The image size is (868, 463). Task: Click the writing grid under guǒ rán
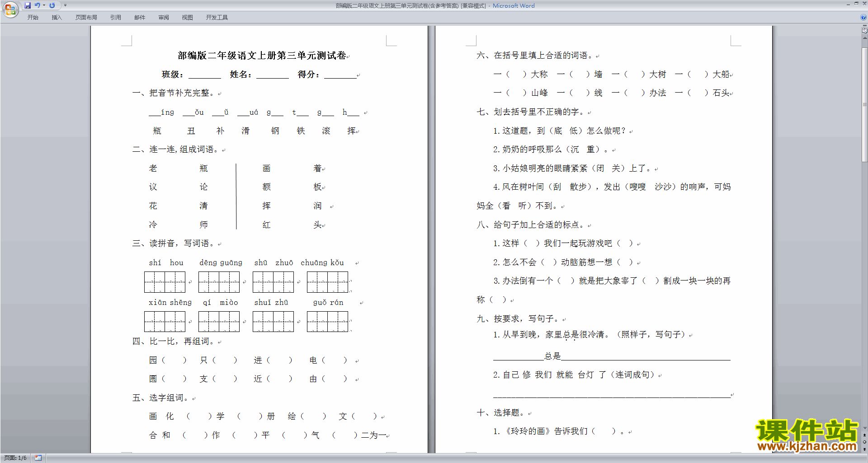328,322
